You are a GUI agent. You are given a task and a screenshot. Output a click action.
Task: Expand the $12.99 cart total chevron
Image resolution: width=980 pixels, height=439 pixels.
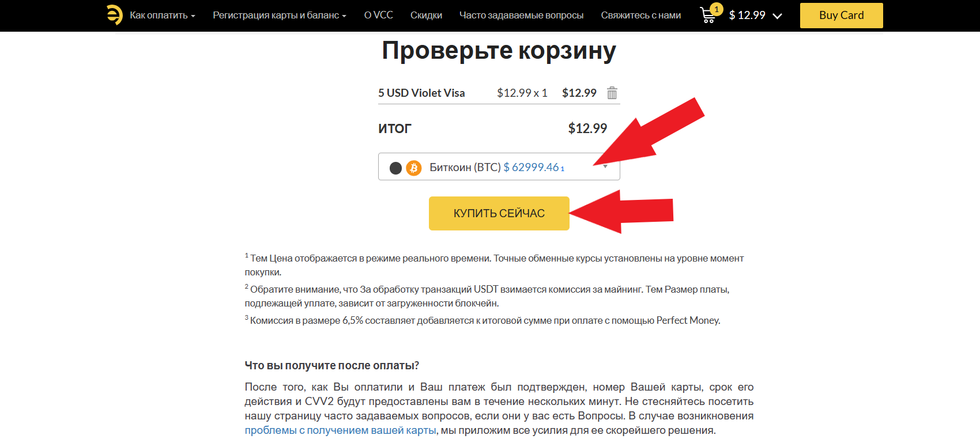[777, 16]
